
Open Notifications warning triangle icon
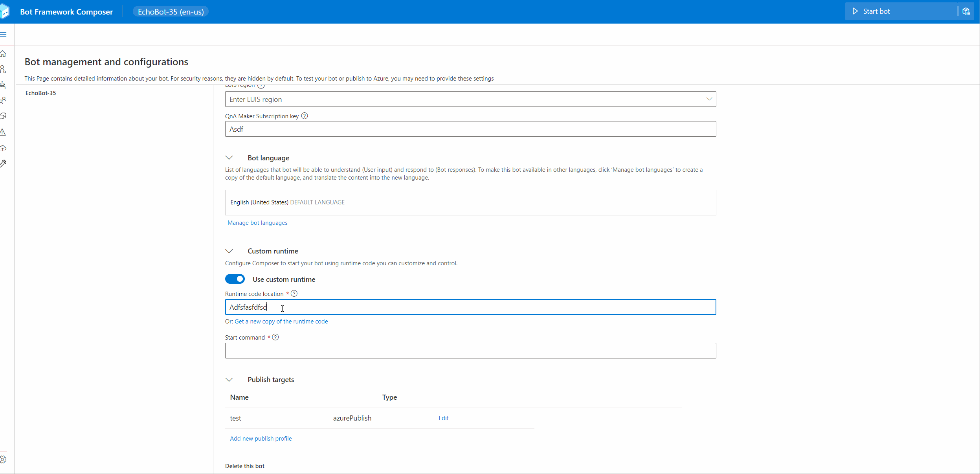3,132
